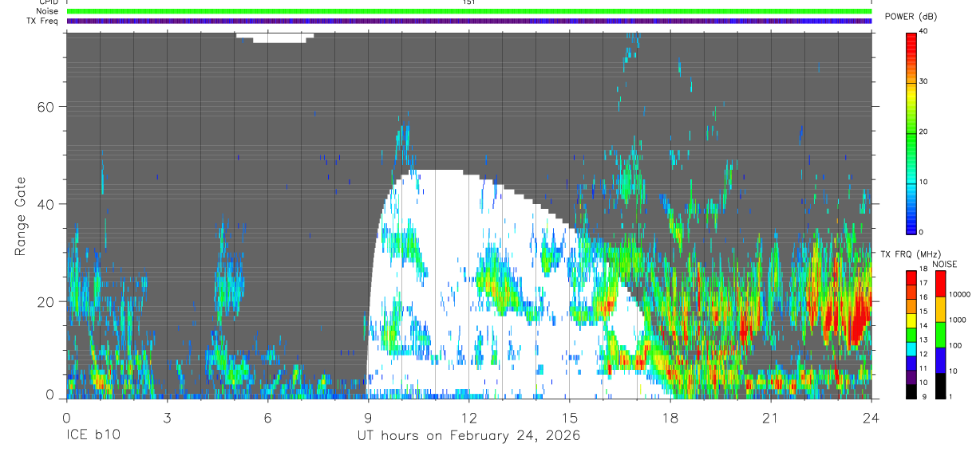Click the 9 tick on UT hours axis
980x452 pixels.
368,418
